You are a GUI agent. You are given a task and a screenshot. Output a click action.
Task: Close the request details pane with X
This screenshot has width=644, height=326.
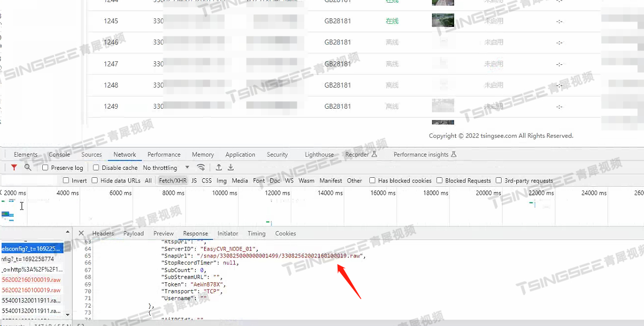[x=81, y=233]
